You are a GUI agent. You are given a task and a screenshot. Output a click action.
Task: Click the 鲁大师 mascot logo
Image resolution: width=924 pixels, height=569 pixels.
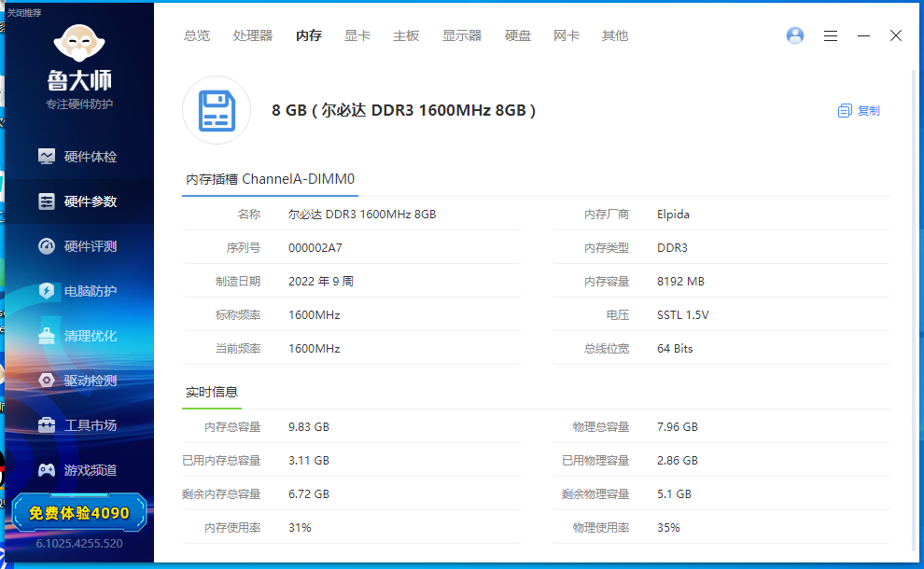pos(79,43)
